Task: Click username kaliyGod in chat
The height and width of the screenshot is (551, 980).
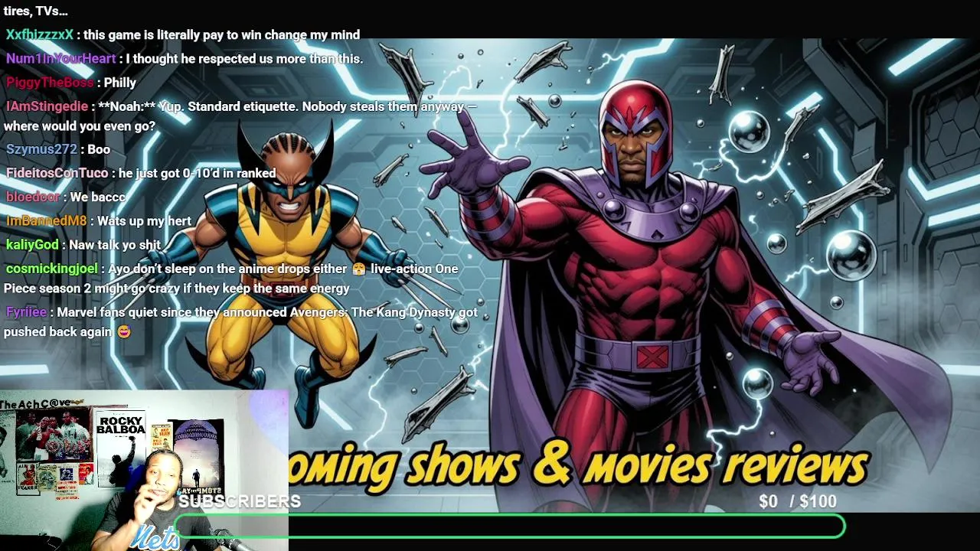Action: (32, 245)
